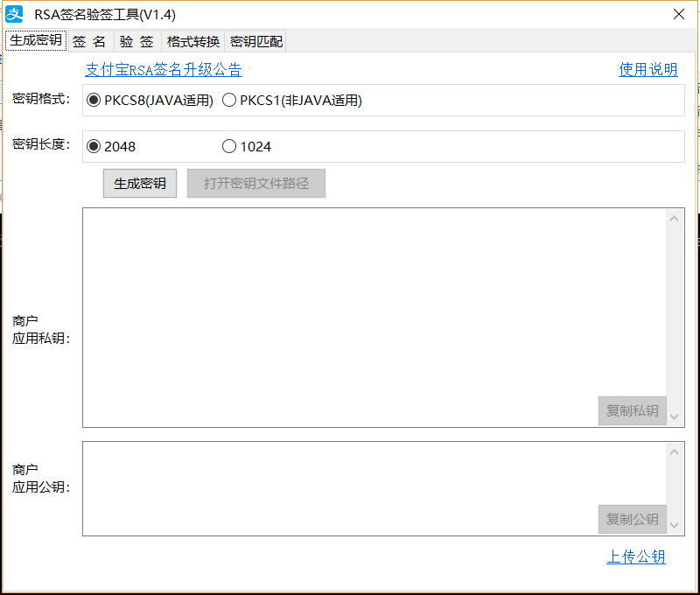The width and height of the screenshot is (700, 595).
Task: Open the 密钥匹配 tab
Action: 255,40
